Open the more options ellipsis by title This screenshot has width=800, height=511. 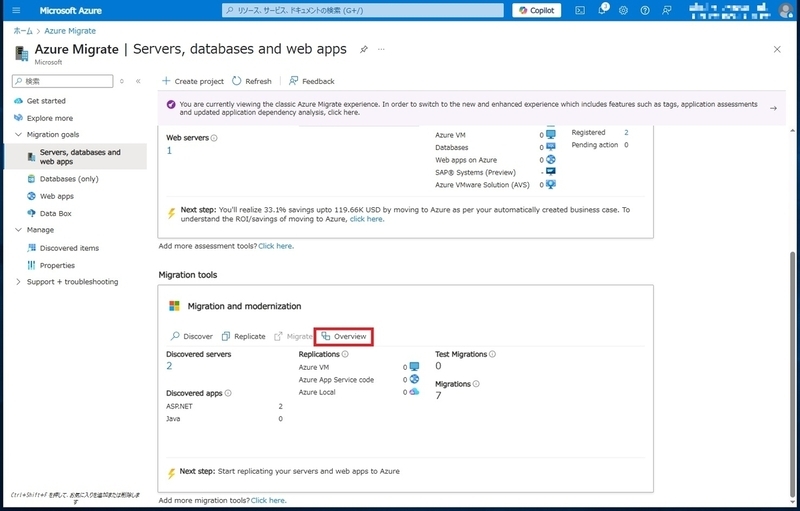tap(381, 49)
